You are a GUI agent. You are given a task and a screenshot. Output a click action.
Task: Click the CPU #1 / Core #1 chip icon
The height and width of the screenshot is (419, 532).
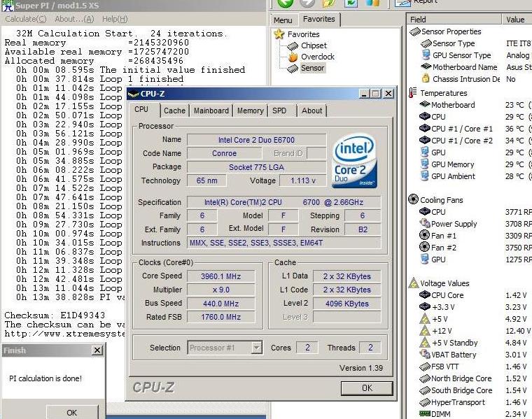pos(425,129)
